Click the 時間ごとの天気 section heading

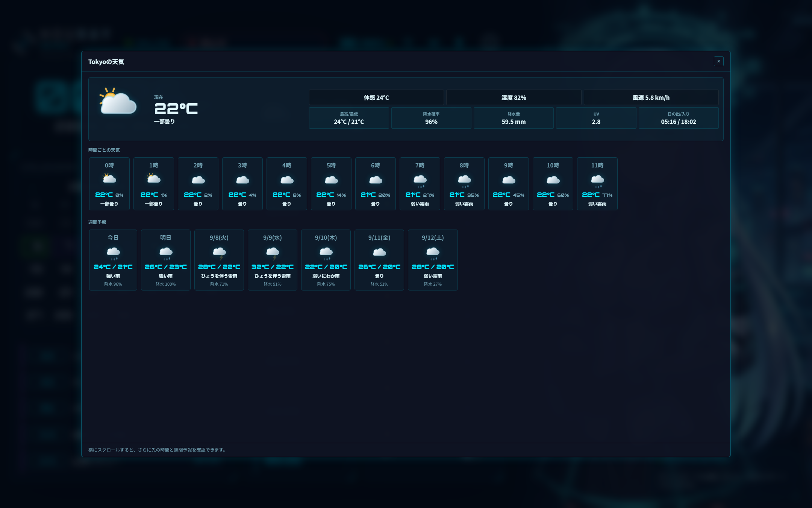tap(104, 150)
